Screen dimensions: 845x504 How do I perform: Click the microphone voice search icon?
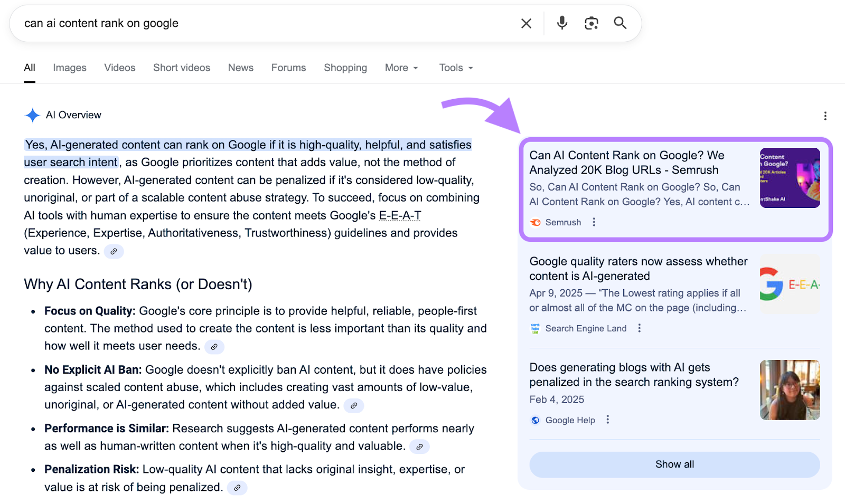[561, 23]
